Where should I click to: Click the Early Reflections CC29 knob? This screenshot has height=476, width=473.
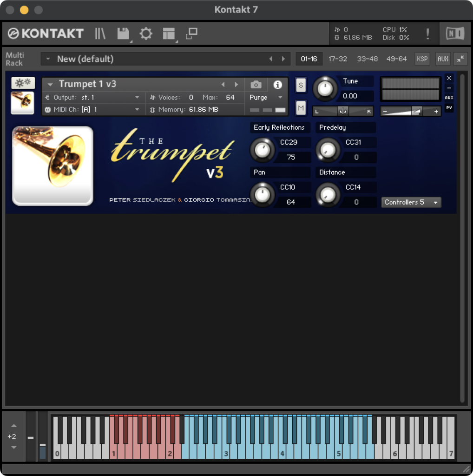(x=262, y=150)
